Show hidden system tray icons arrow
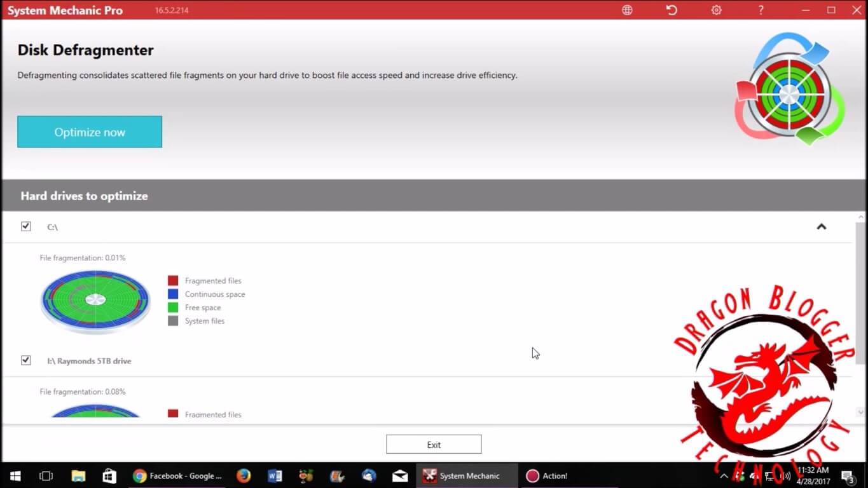The image size is (868, 488). 724,476
